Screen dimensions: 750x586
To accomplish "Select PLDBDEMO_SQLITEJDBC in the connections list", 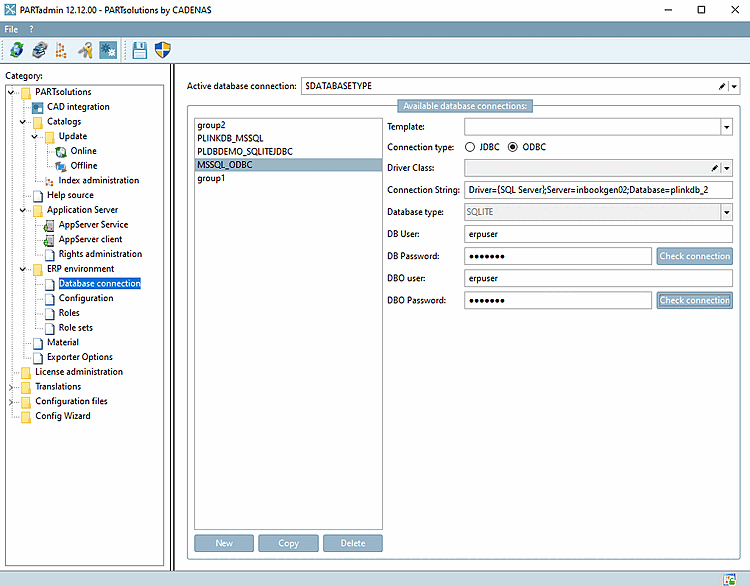I will [x=288, y=152].
